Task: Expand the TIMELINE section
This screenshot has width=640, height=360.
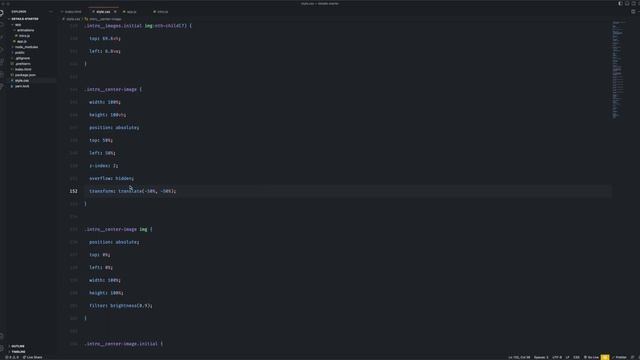Action: 18,352
